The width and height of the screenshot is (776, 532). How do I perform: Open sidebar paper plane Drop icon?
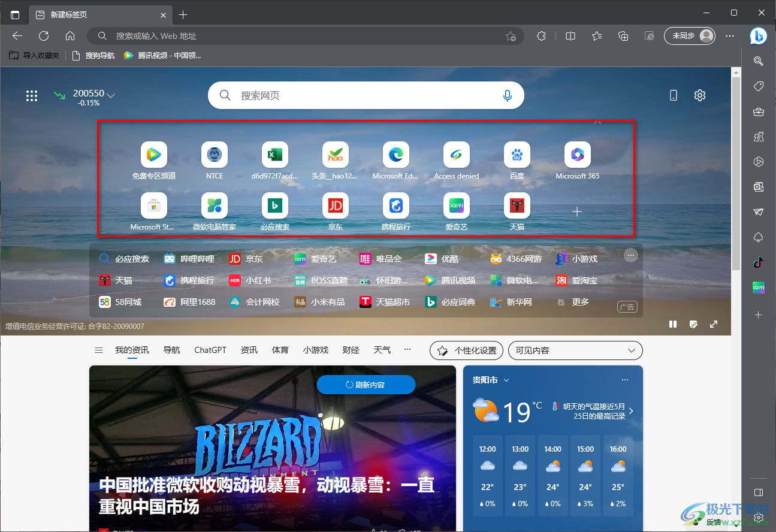(758, 211)
